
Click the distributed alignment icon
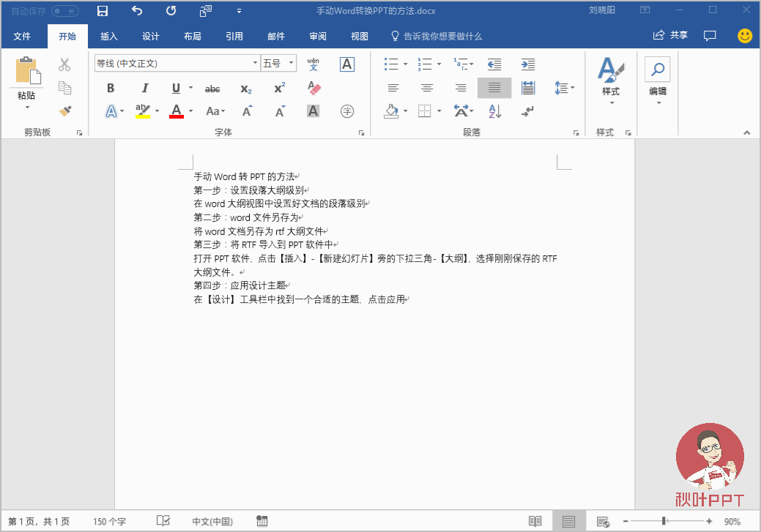coord(527,88)
